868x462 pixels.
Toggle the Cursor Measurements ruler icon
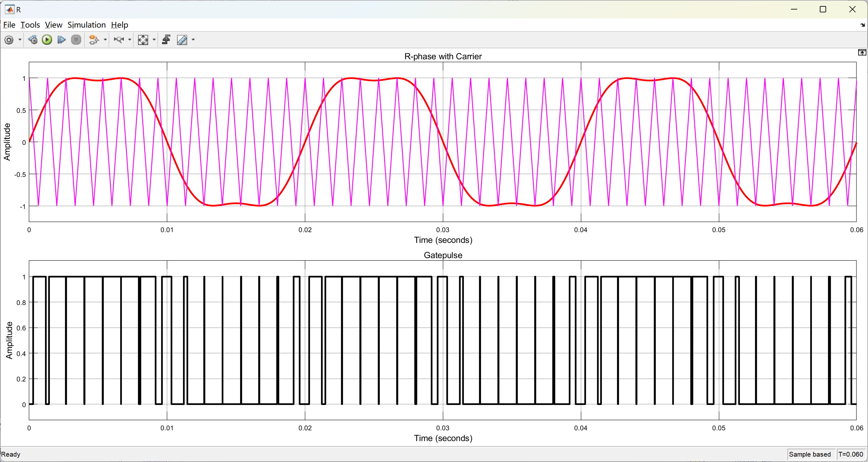pyautogui.click(x=182, y=40)
